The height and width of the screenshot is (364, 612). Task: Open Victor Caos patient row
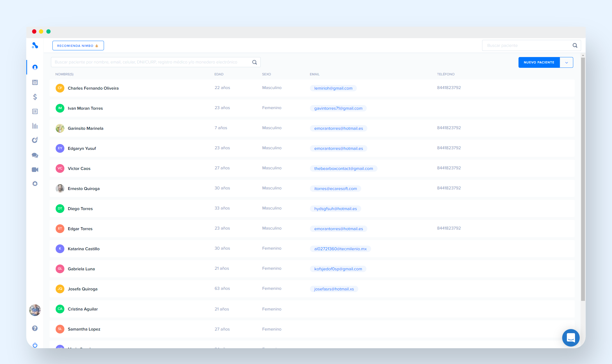click(x=79, y=168)
